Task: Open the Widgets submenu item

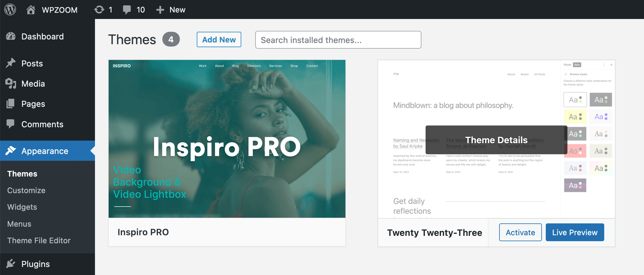Action: [22, 207]
